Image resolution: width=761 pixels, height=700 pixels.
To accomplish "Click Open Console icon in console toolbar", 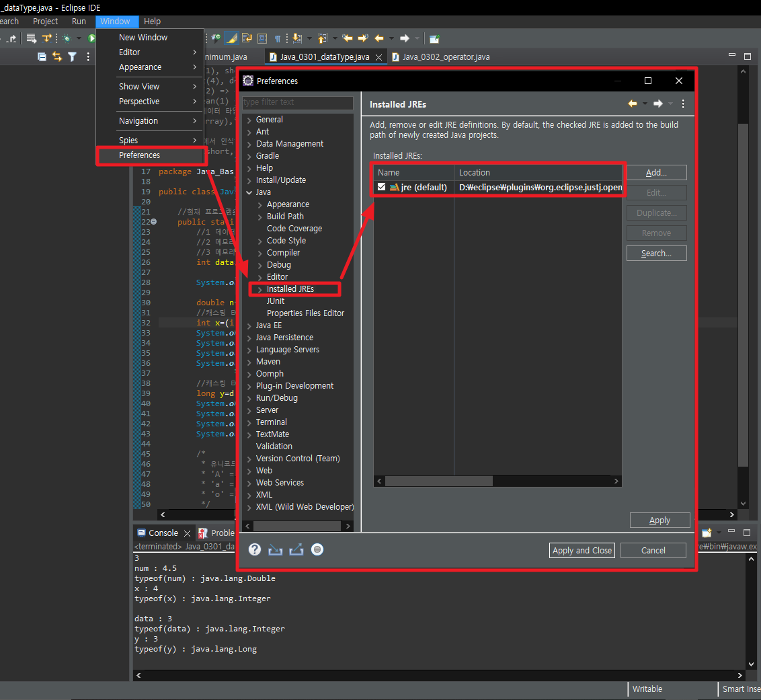I will tap(707, 533).
